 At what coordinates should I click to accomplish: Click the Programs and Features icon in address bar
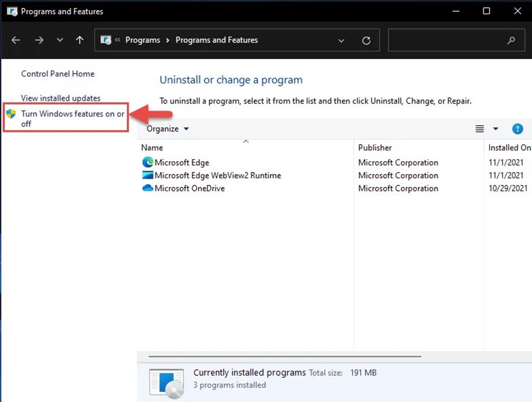105,40
